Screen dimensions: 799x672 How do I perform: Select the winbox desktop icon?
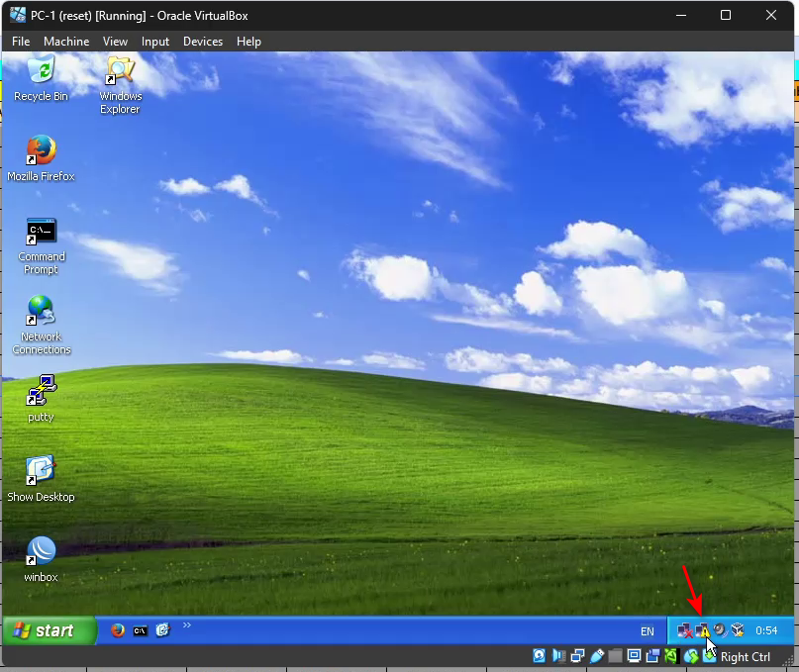coord(41,552)
